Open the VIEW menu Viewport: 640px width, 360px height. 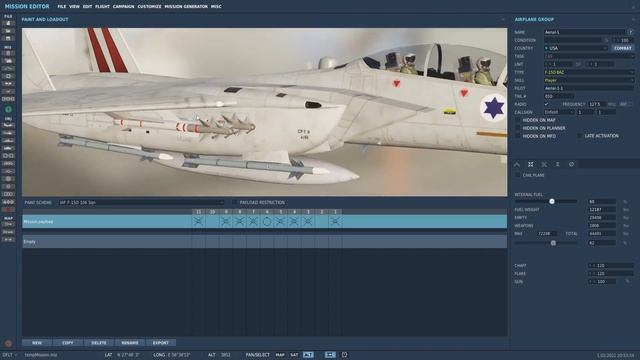click(74, 7)
